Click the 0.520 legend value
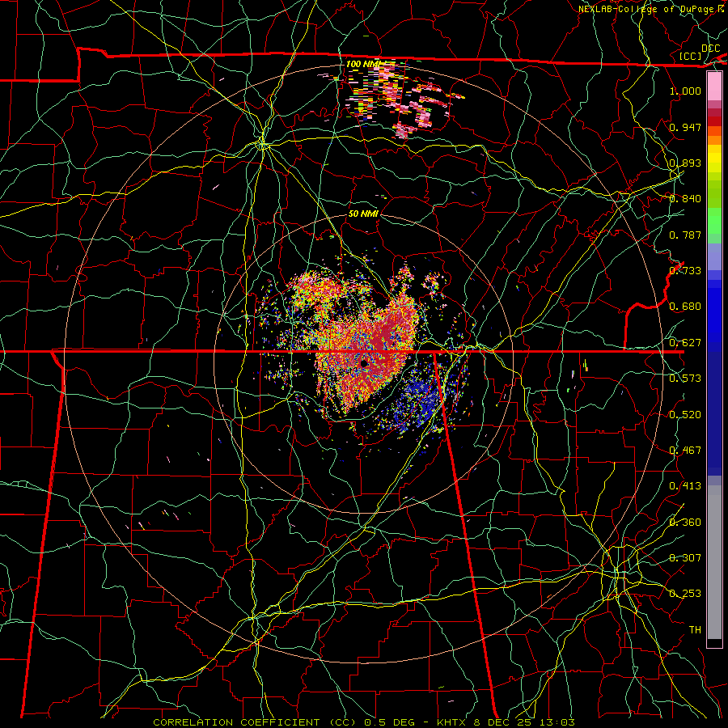728x728 pixels. pos(685,415)
